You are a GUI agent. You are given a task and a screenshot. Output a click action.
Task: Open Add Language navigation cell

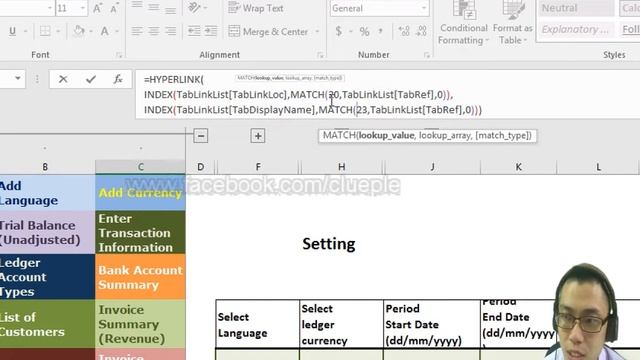(47, 193)
